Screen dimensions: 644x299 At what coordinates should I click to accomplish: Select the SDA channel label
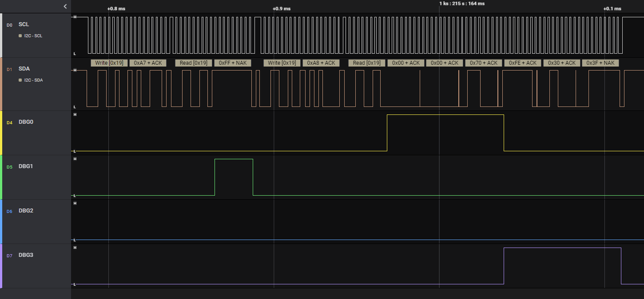(x=24, y=69)
